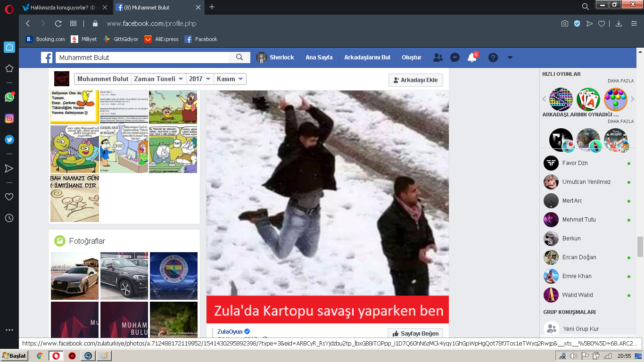The image size is (644, 362).
Task: Show previous quick games with left arrow
Action: (x=544, y=99)
